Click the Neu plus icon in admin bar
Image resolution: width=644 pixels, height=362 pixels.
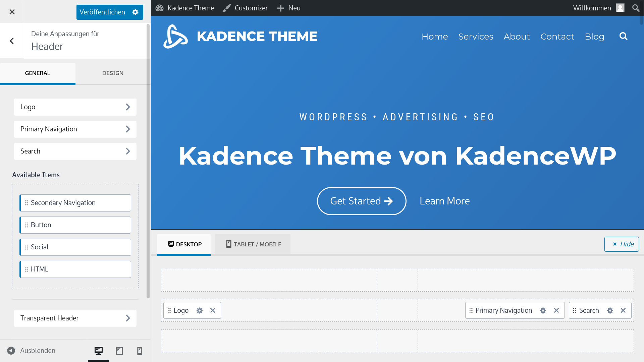point(280,8)
